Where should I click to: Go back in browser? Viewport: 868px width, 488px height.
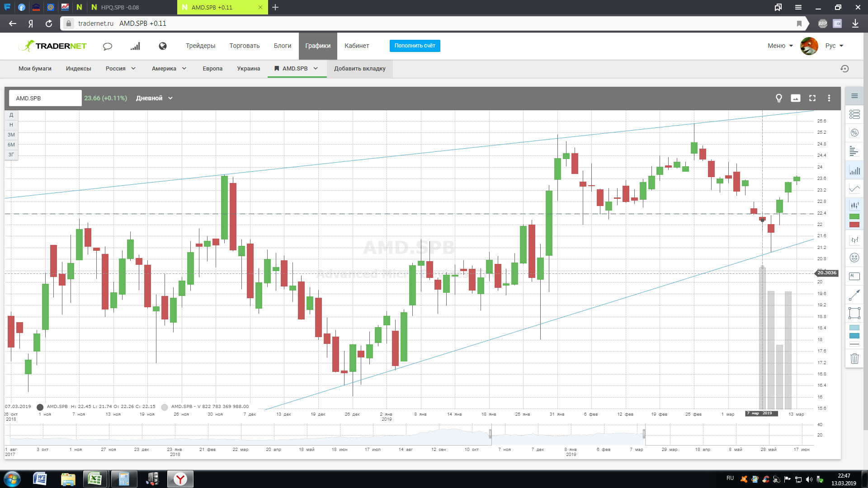coord(13,23)
